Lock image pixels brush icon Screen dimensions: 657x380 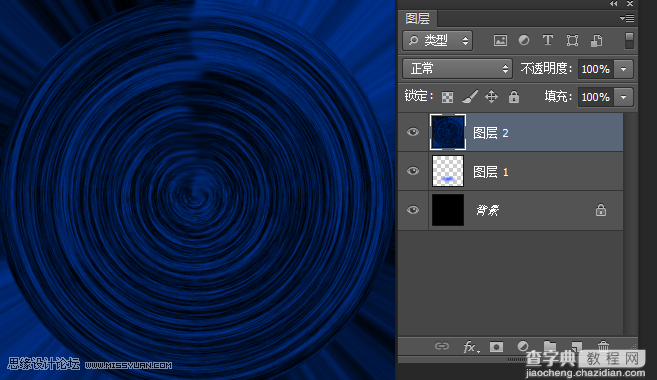470,97
